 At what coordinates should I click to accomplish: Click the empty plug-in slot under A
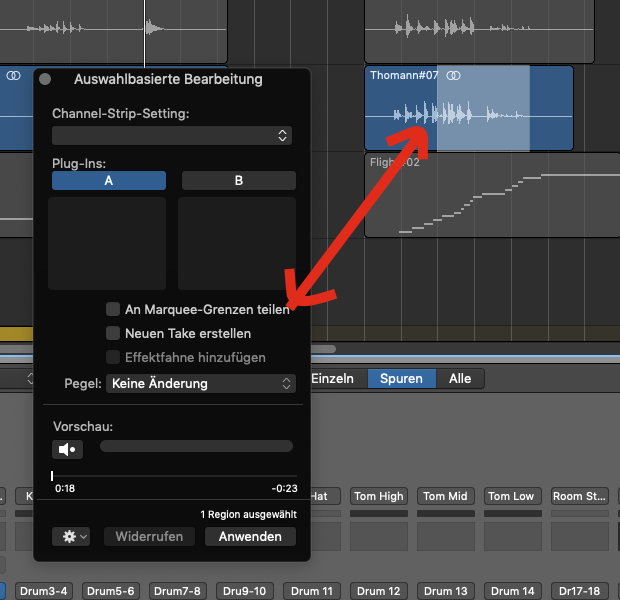tap(107, 243)
